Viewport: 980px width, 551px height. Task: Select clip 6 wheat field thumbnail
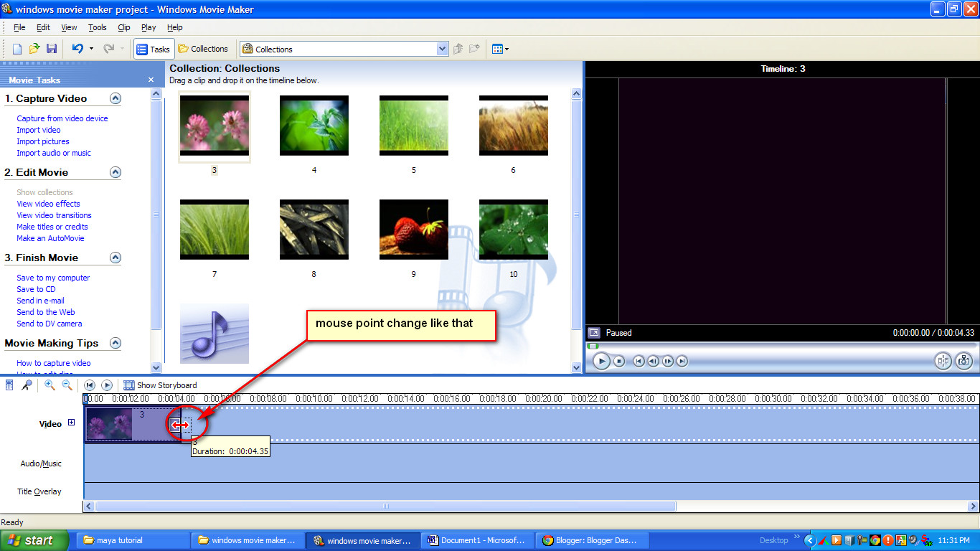tap(514, 126)
